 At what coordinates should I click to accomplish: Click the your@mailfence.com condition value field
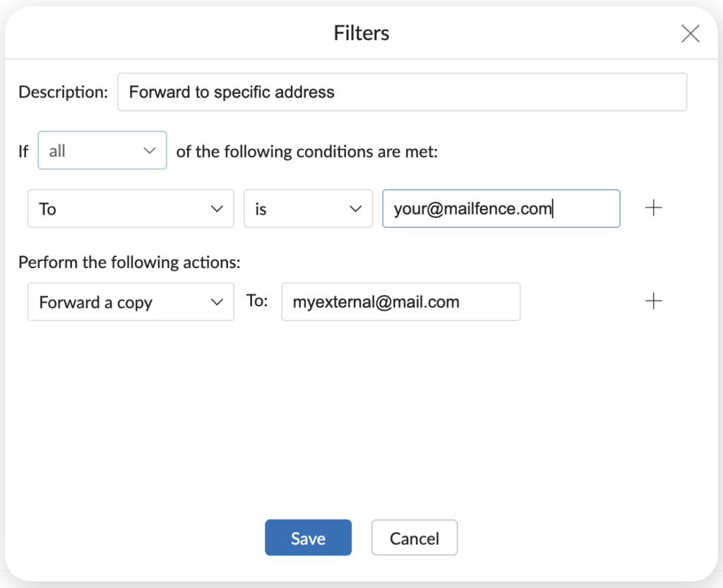pyautogui.click(x=501, y=209)
